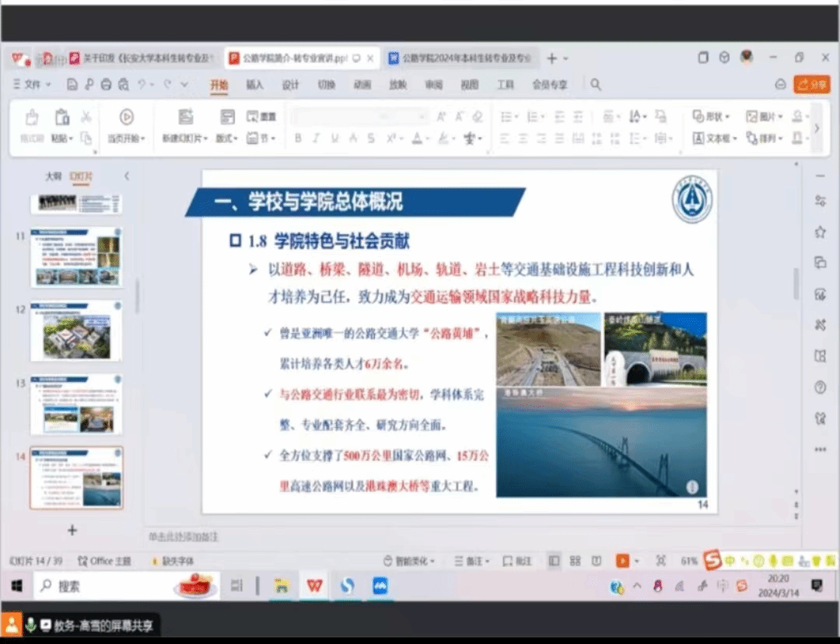Switch to slide sorter view in status bar
Screen dimensions: 840x644
575,561
